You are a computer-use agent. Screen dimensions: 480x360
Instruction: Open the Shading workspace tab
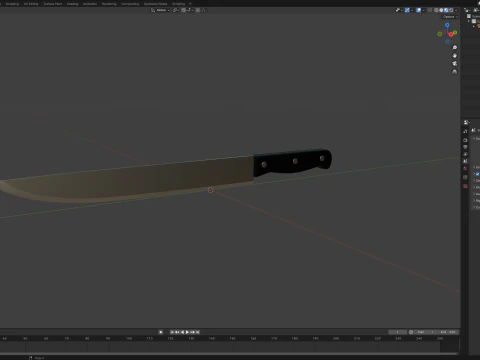coord(72,4)
